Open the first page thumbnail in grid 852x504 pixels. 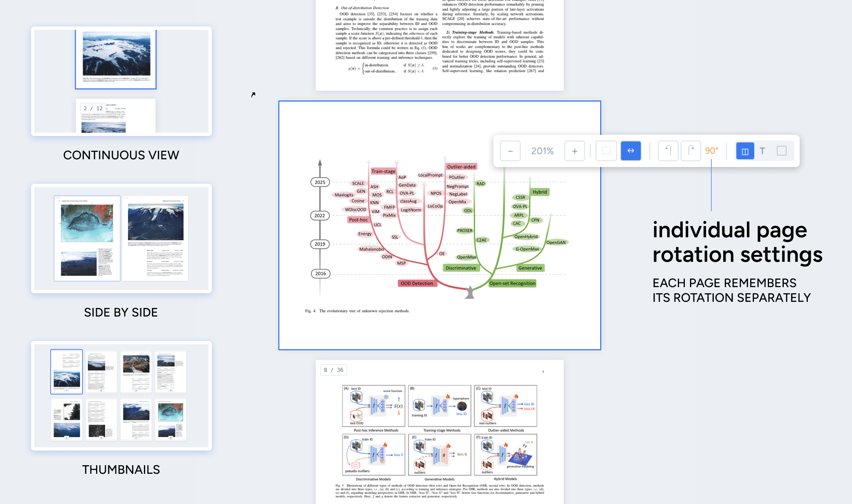click(x=67, y=371)
